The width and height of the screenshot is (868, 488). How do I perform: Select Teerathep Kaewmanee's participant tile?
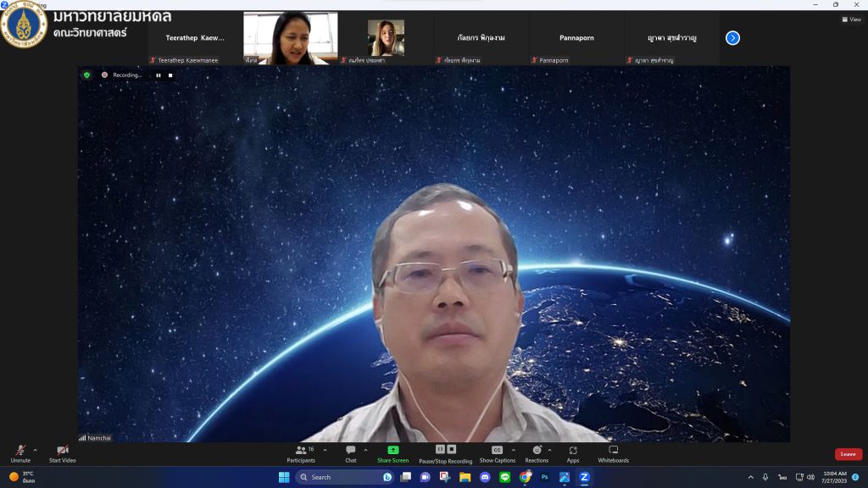(x=195, y=38)
